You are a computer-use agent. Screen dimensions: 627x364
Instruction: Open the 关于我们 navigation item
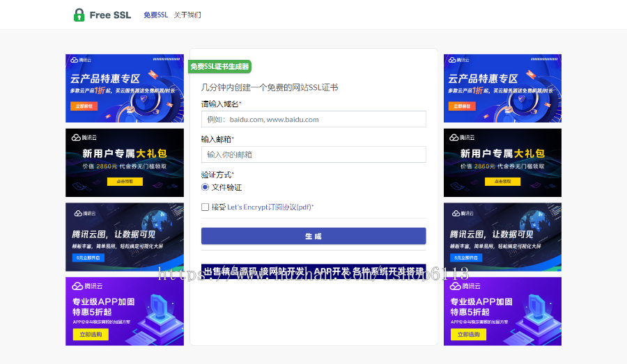(x=187, y=15)
